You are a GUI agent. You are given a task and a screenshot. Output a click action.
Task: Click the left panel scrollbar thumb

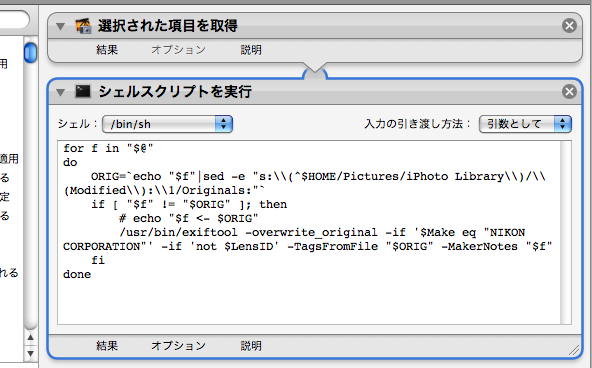tap(30, 53)
